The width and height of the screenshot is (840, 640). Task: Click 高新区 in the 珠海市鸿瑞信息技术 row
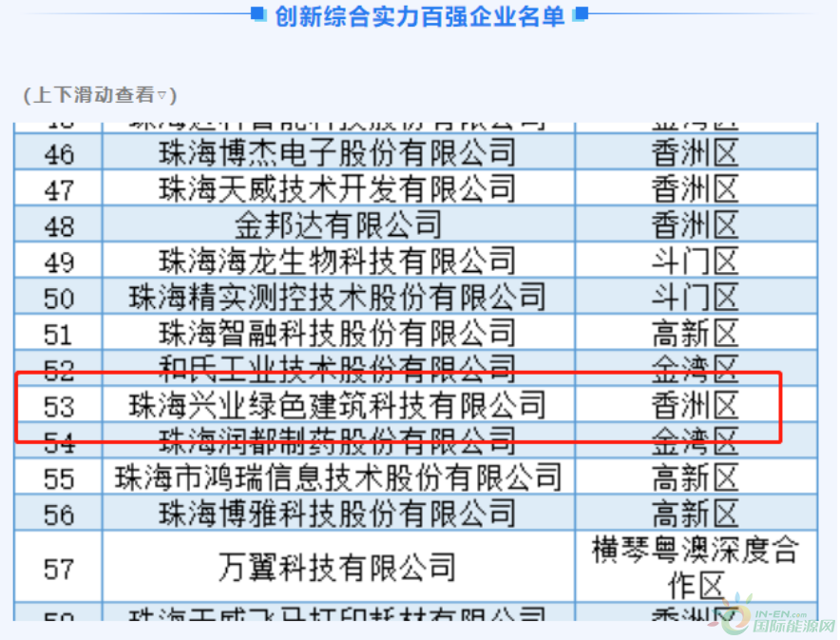(x=695, y=477)
